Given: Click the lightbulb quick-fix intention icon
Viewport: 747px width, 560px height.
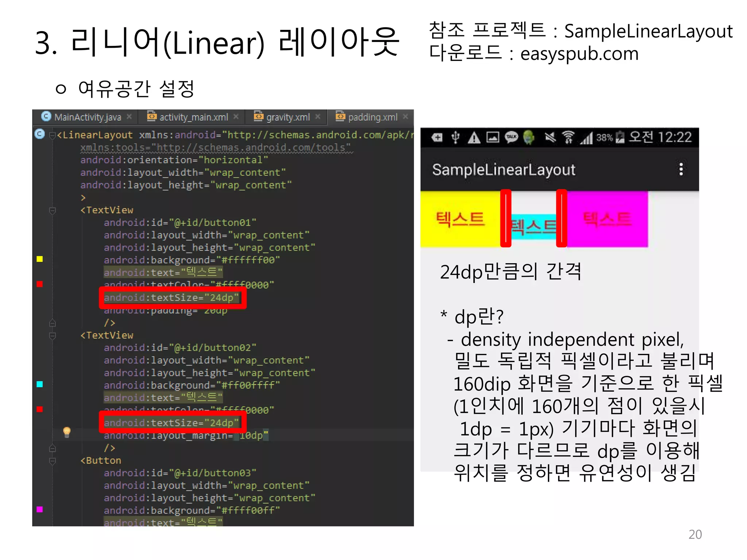Looking at the screenshot, I should [x=67, y=432].
